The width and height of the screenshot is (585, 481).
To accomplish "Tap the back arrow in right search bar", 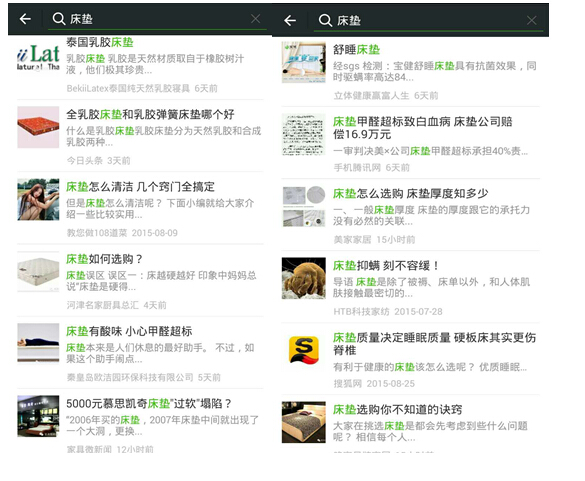I will [x=290, y=20].
